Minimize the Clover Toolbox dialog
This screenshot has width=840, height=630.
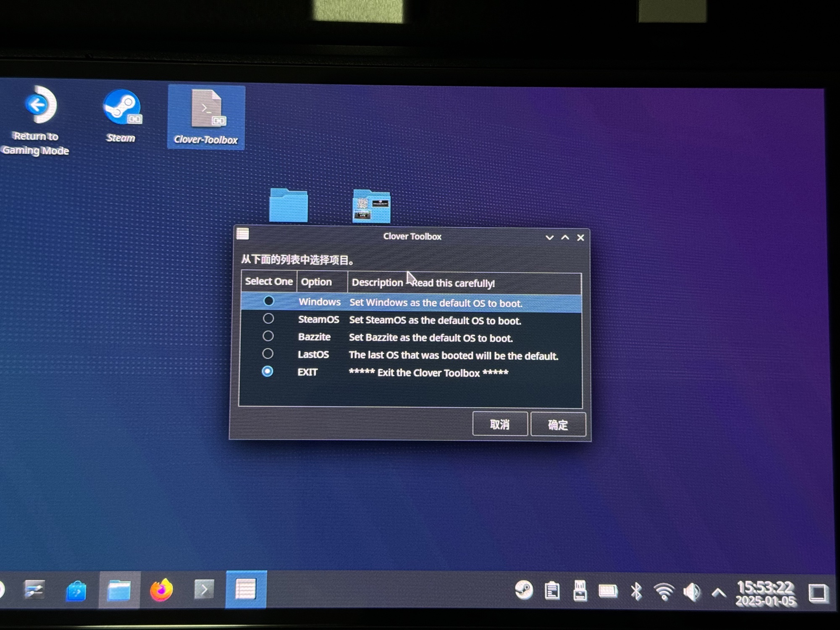[549, 237]
